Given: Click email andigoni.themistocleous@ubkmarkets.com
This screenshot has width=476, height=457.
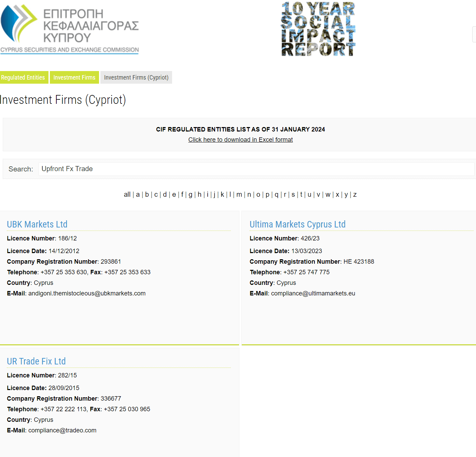Looking at the screenshot, I should click(x=87, y=293).
